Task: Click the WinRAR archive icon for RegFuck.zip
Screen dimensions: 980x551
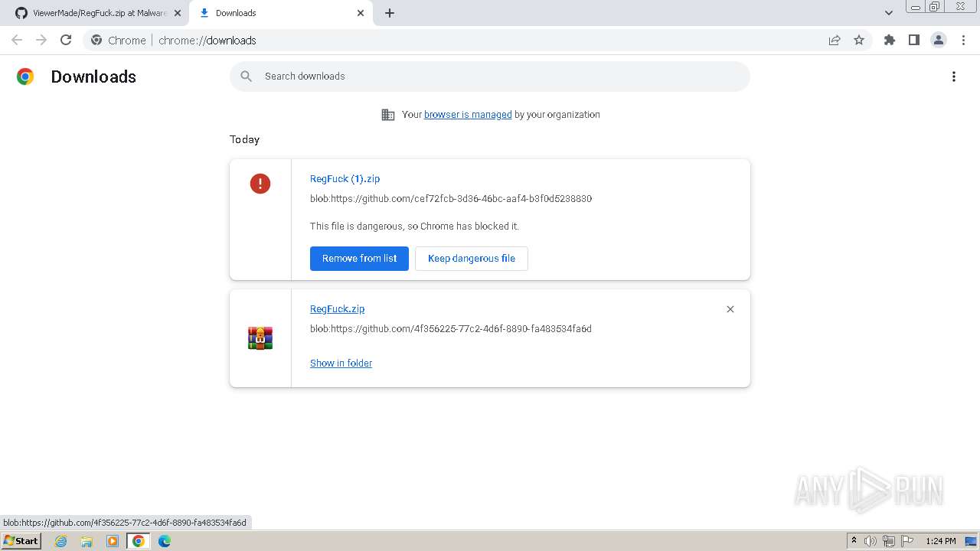Action: pos(260,337)
